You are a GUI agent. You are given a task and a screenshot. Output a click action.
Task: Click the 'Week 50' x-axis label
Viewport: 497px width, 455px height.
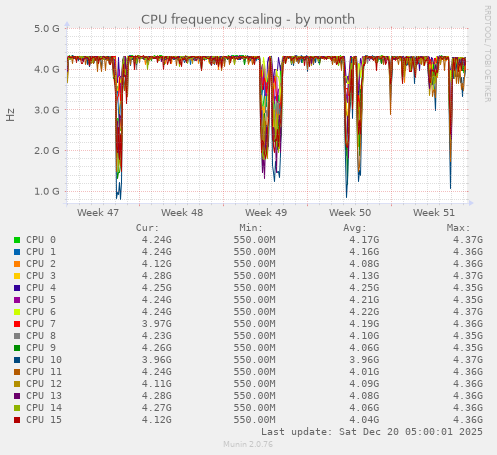tap(350, 213)
